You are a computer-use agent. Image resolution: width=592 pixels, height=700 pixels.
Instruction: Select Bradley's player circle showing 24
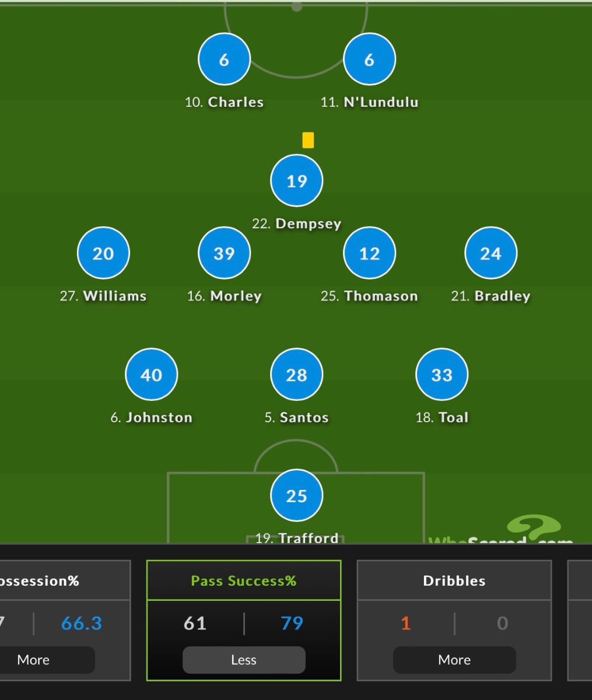tap(491, 253)
